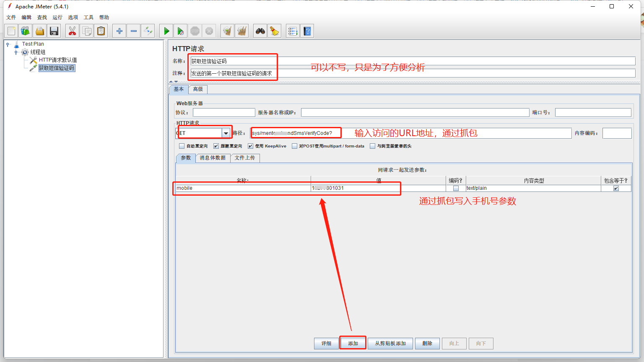Click the Reset search brush icon
This screenshot has height=362, width=644.
(275, 31)
